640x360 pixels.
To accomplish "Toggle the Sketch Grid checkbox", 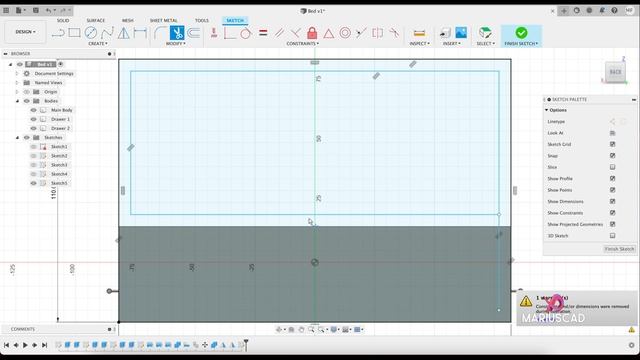I will coord(612,144).
